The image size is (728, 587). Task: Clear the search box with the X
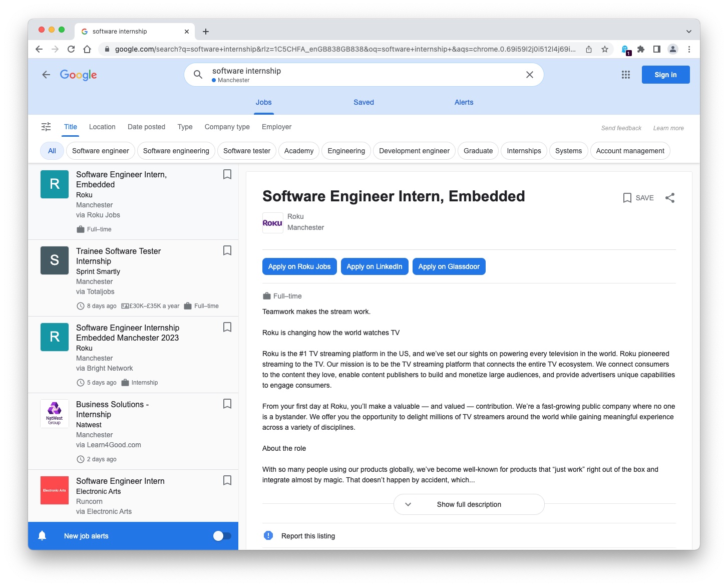[x=530, y=75]
